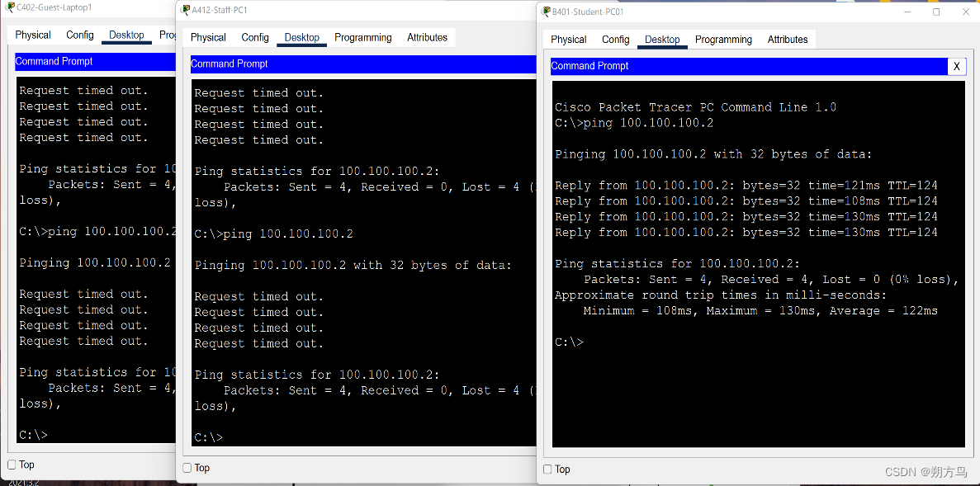The image size is (980, 486).
Task: Click 'Approximate round trip times' line
Action: (x=721, y=295)
